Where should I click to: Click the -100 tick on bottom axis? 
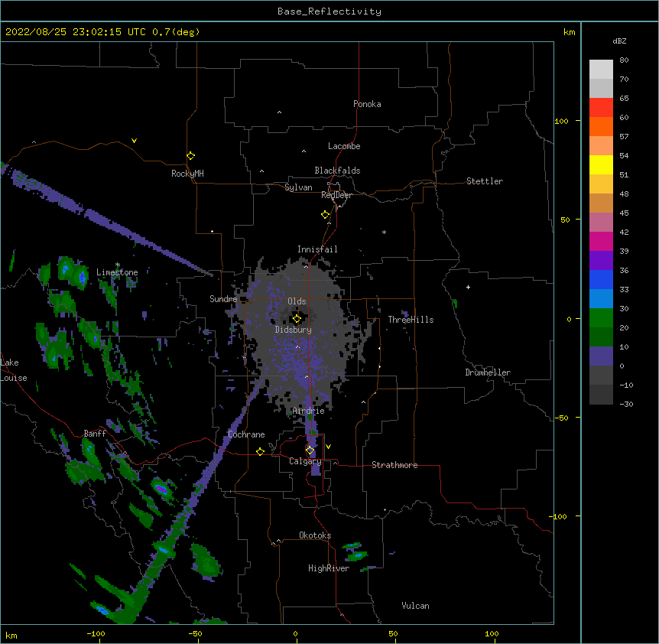click(96, 633)
